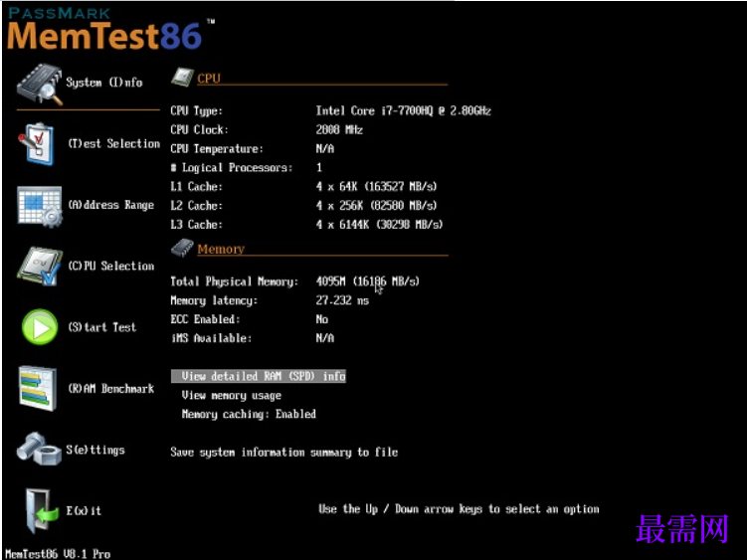Click the CPU section heading
The height and width of the screenshot is (560, 747).
[x=209, y=79]
